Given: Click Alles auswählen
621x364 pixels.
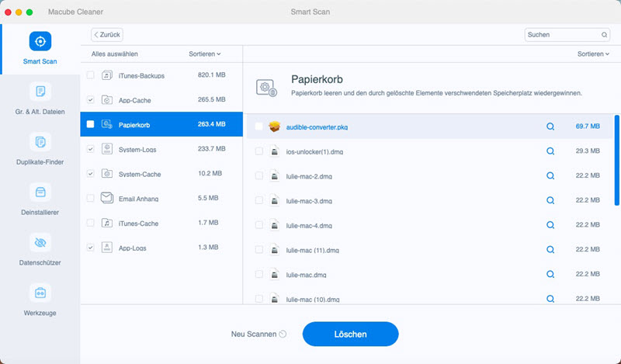Looking at the screenshot, I should click(x=114, y=54).
